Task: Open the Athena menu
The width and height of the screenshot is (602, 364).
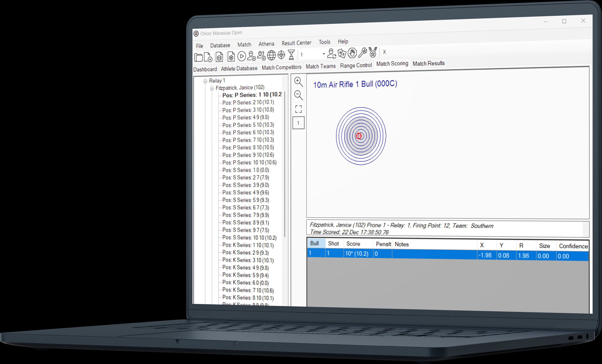Action: (x=266, y=44)
